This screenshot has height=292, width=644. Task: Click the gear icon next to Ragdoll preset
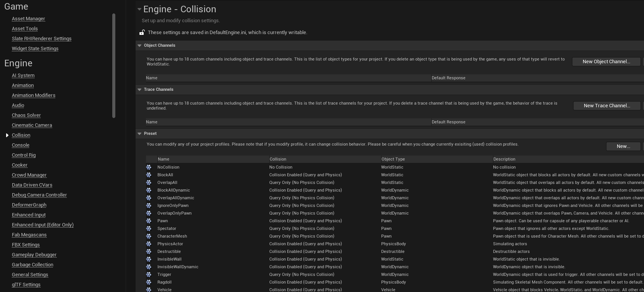(149, 282)
